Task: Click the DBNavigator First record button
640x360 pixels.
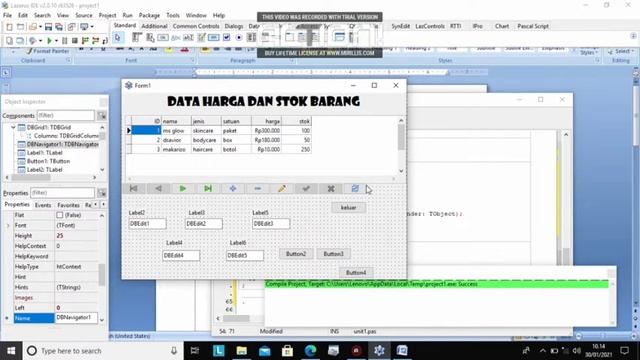Action: 133,188
